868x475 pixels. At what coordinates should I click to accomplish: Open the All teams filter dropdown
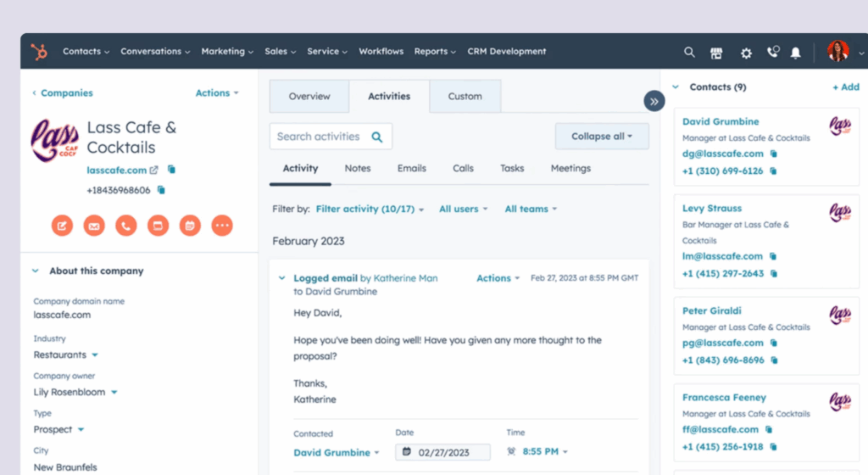531,210
